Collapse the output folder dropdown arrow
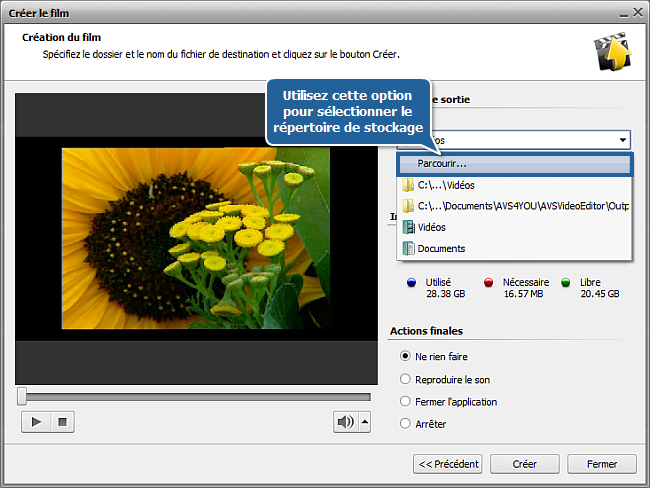Screen dimensions: 650x488 [x=622, y=141]
